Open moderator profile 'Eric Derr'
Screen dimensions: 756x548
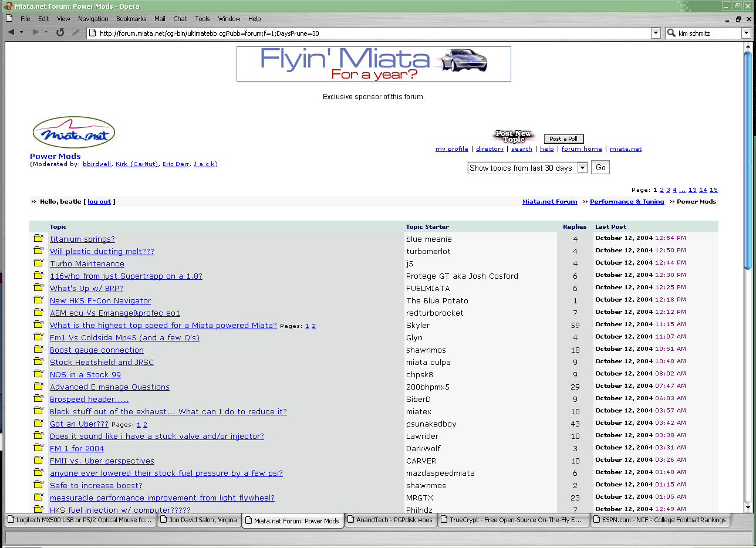coord(176,164)
